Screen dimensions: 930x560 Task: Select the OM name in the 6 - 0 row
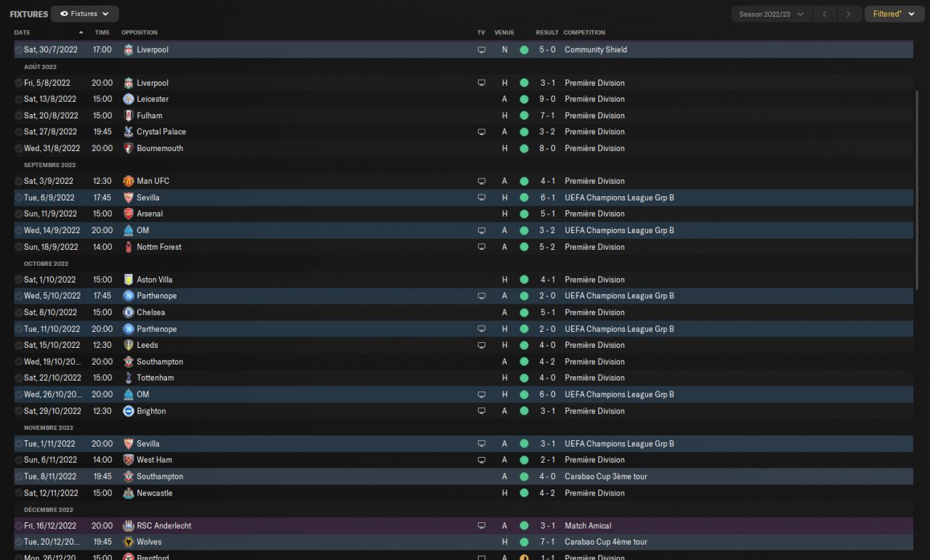[x=143, y=394]
